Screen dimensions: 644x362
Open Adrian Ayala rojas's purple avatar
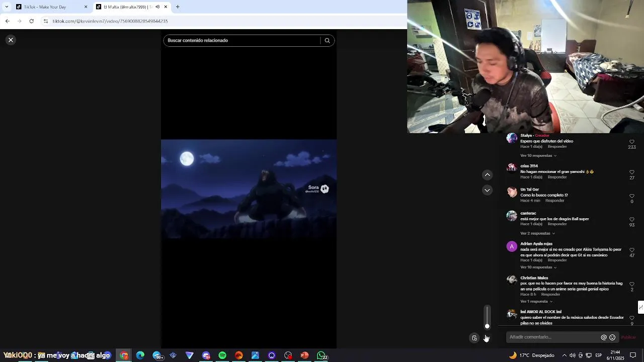pyautogui.click(x=512, y=246)
